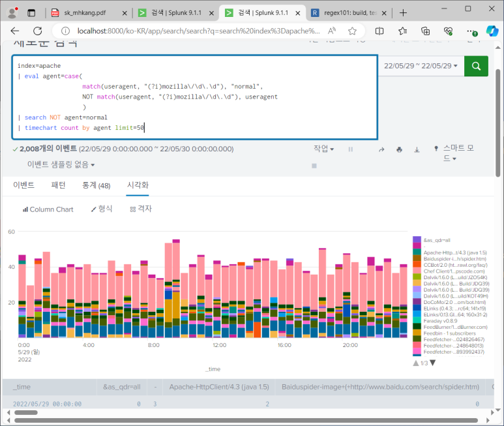Run the search with the green magnifier button
The width and height of the screenshot is (504, 426).
476,66
